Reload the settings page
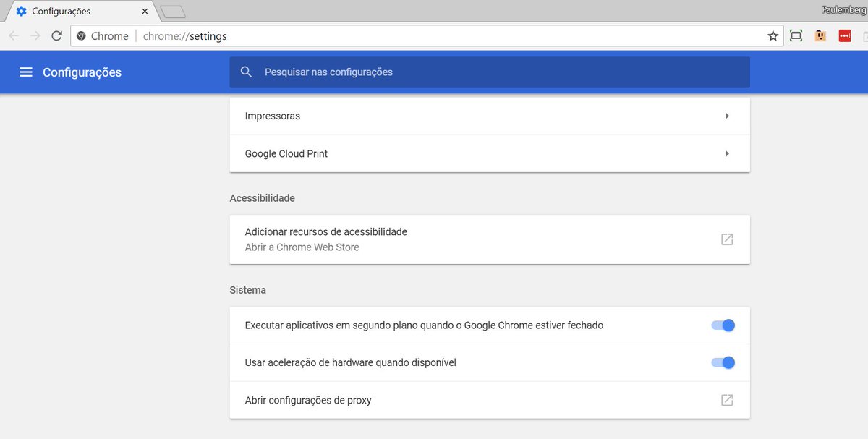The width and height of the screenshot is (868, 439). coord(56,35)
